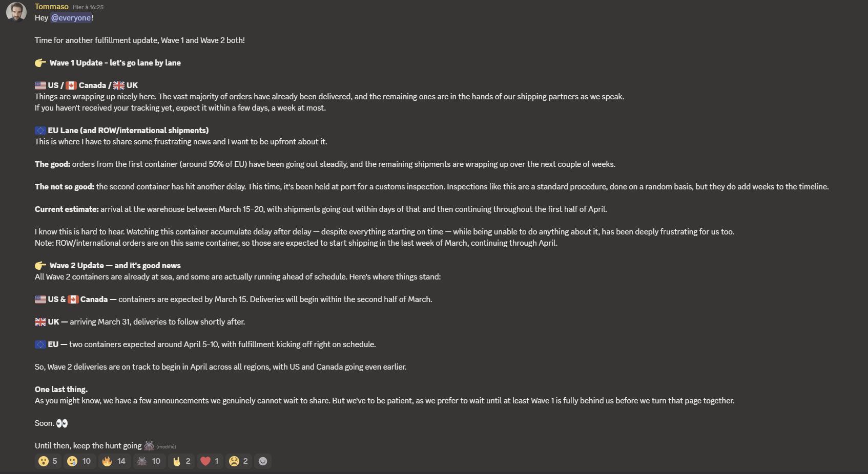Open Tommaso's profile avatar
This screenshot has width=868, height=474.
pos(16,12)
